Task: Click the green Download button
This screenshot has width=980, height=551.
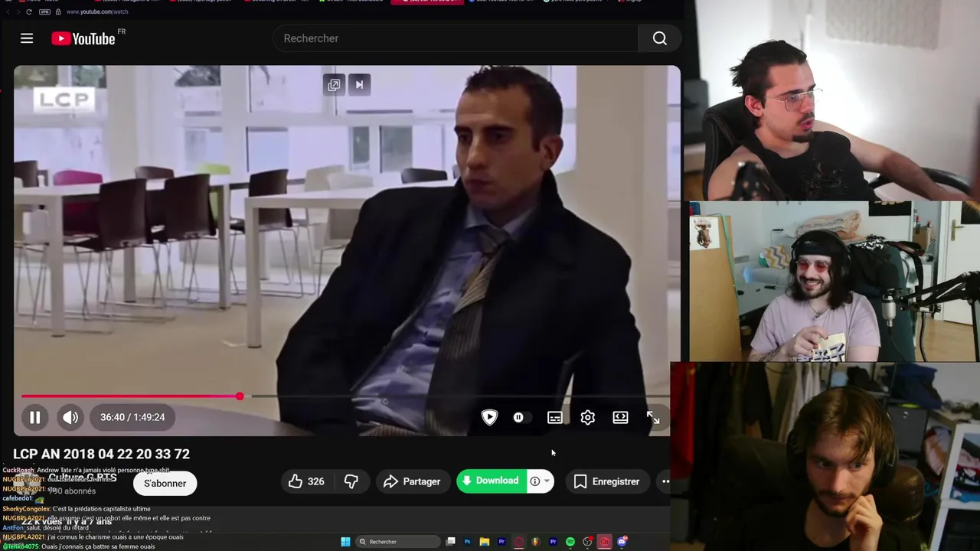Action: tap(491, 481)
